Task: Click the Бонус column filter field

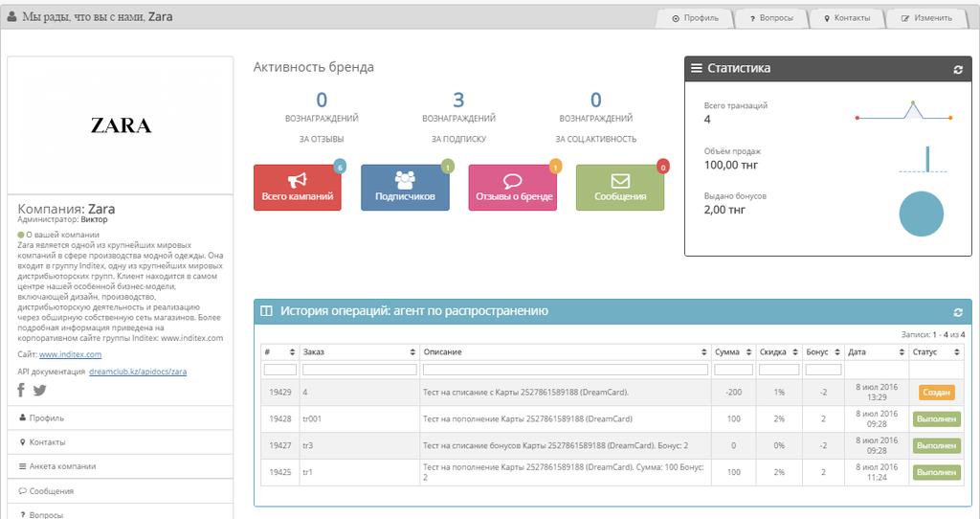Action: tap(823, 370)
